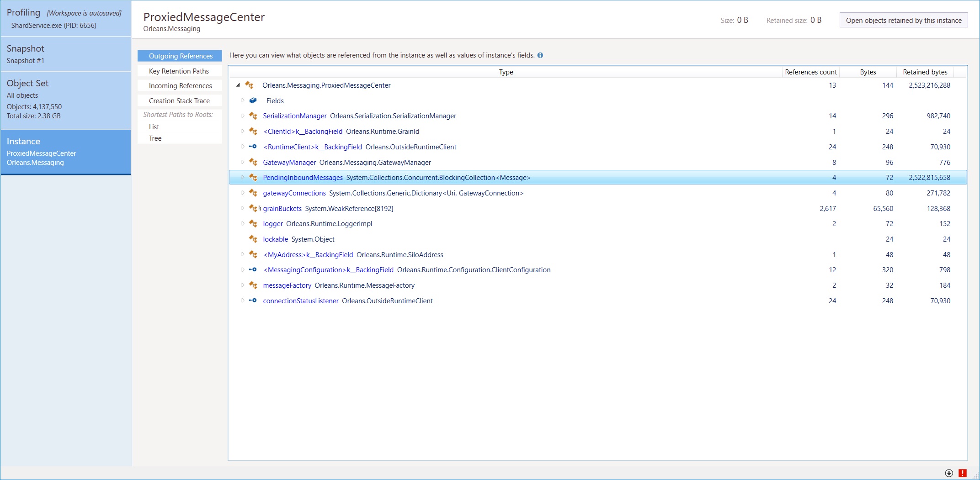The width and height of the screenshot is (980, 480).
Task: Sort by the Retained bytes column header
Action: coord(925,72)
